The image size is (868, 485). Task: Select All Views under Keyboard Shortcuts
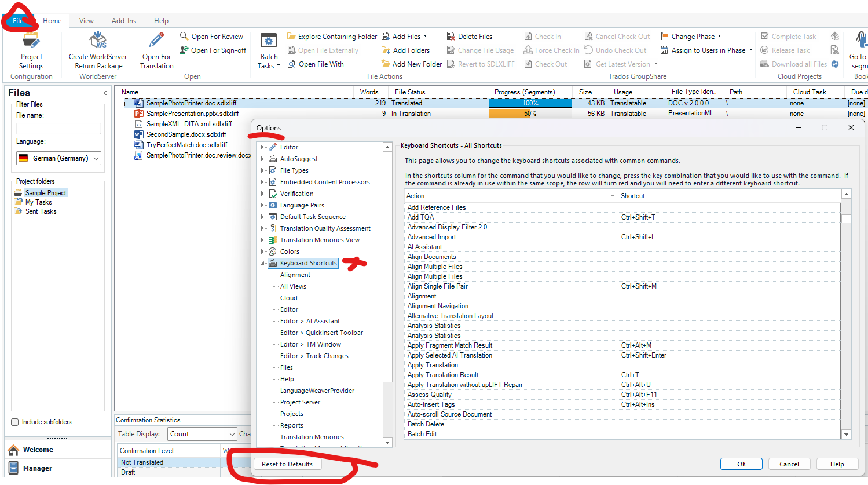[x=293, y=286]
